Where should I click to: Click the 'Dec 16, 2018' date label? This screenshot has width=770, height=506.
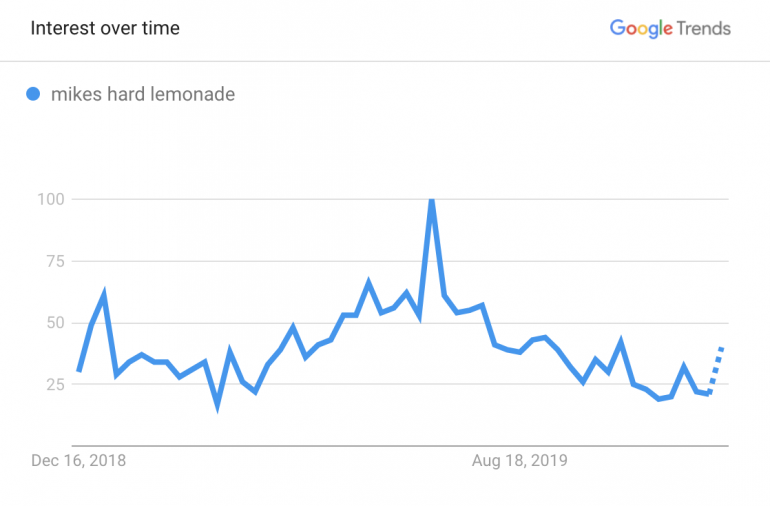point(79,461)
